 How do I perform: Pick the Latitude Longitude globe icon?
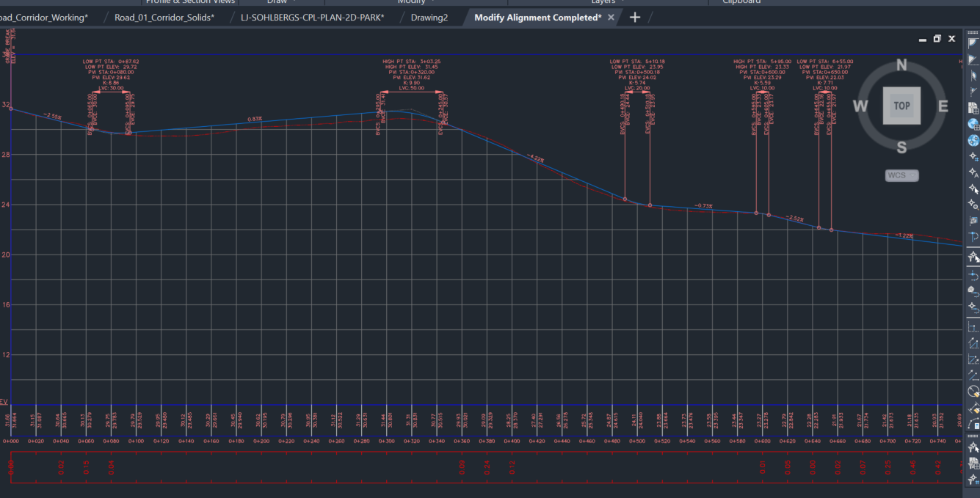pyautogui.click(x=973, y=139)
